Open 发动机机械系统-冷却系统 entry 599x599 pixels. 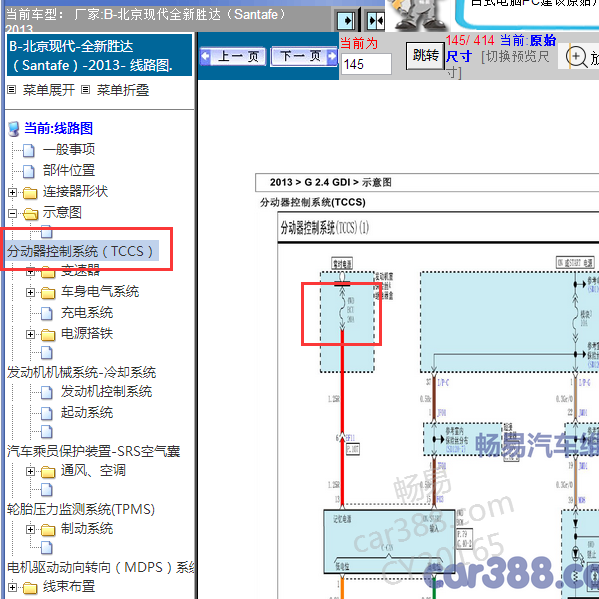pyautogui.click(x=81, y=372)
